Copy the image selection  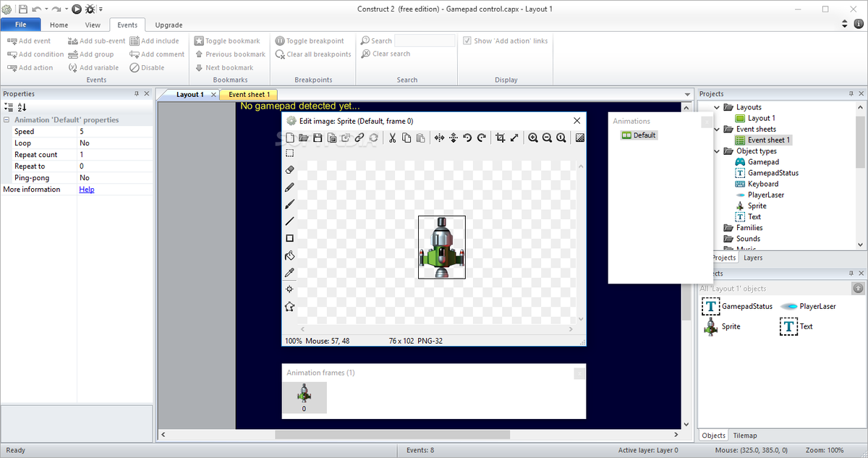(x=407, y=137)
